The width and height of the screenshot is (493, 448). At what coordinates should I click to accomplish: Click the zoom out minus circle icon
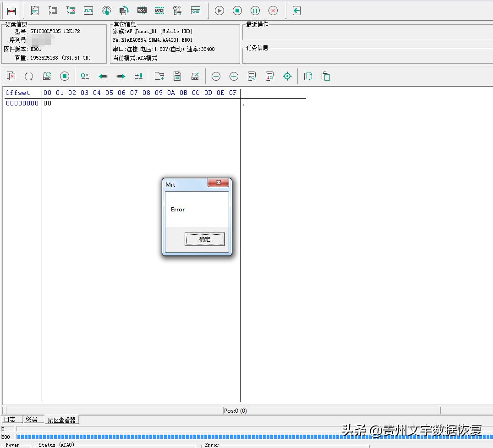pyautogui.click(x=216, y=77)
